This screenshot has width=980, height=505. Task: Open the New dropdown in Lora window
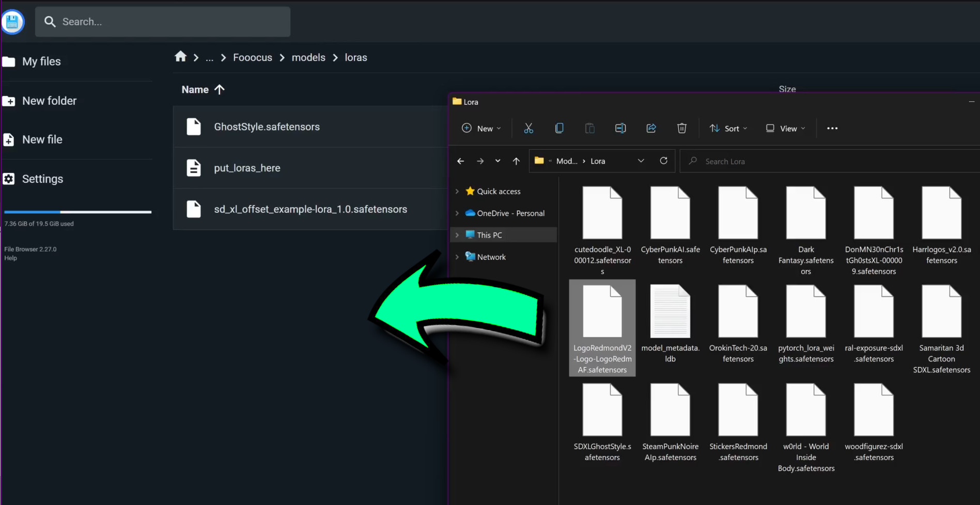[x=481, y=128]
